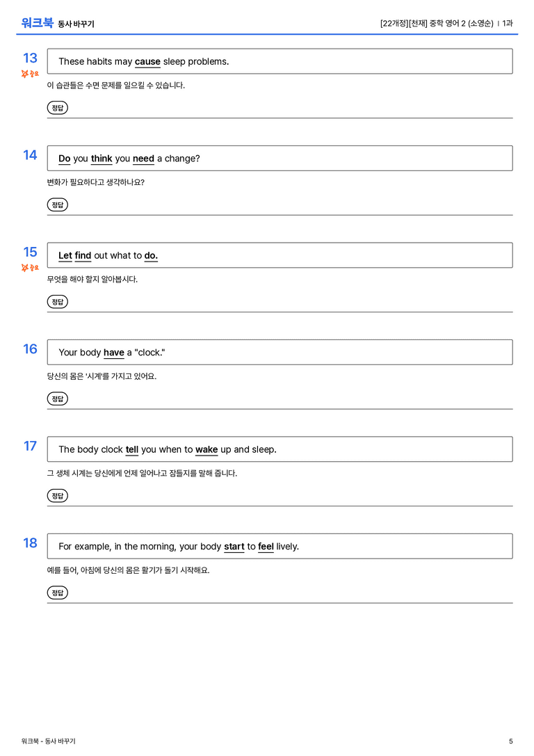Screen dimensions: 534x756
Task: Click the blue 워크북 header title
Action: pos(37,23)
